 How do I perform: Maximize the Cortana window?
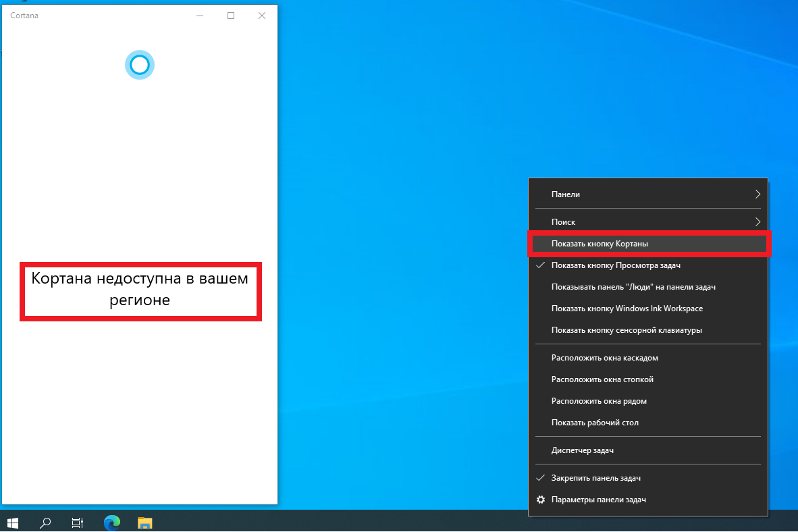230,16
